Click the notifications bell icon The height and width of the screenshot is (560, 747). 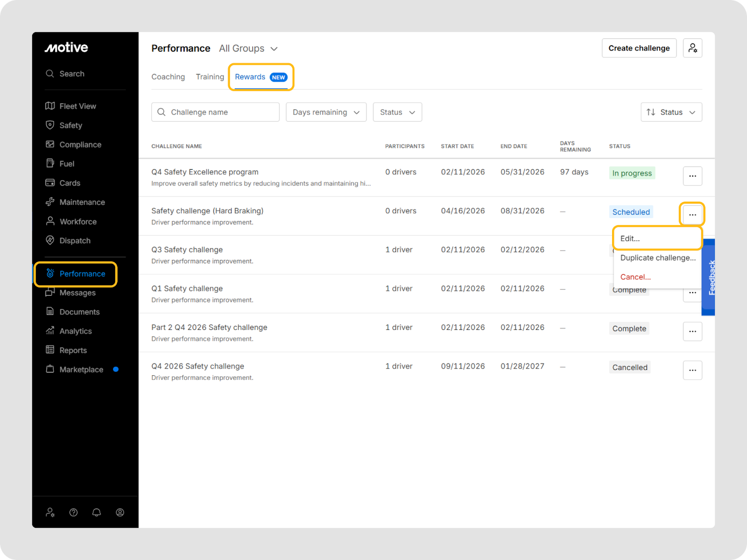97,512
